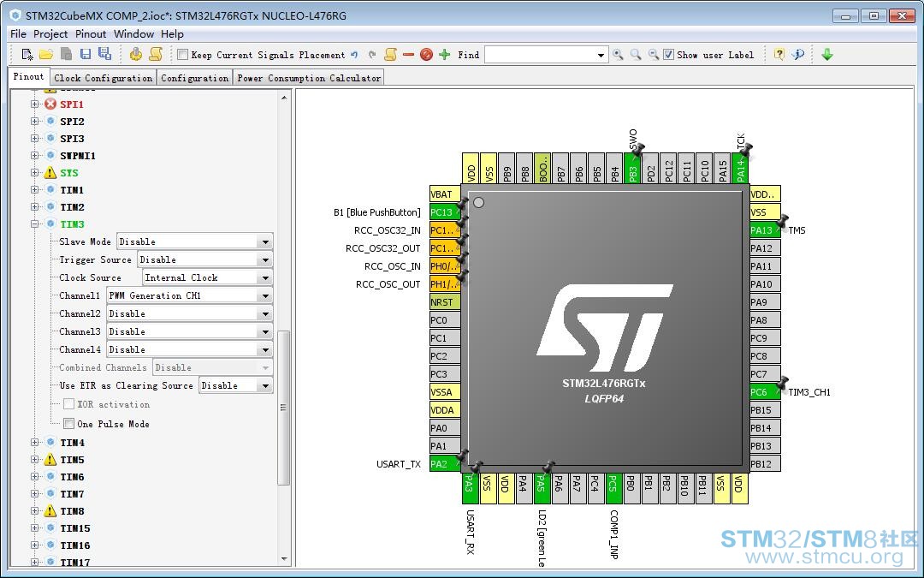924x578 pixels.
Task: Click the yellow Help question mark icon
Action: pyautogui.click(x=779, y=55)
